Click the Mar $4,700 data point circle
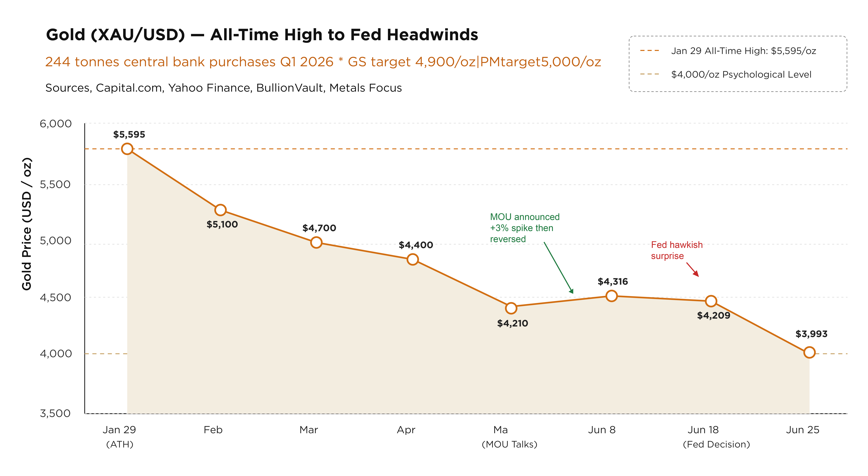Viewport: 868px width, 476px height. pyautogui.click(x=316, y=242)
